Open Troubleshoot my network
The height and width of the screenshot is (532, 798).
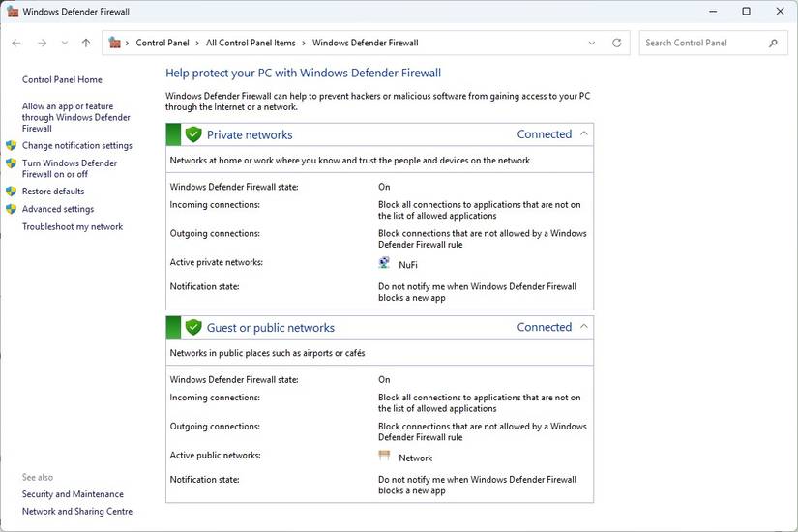click(73, 227)
